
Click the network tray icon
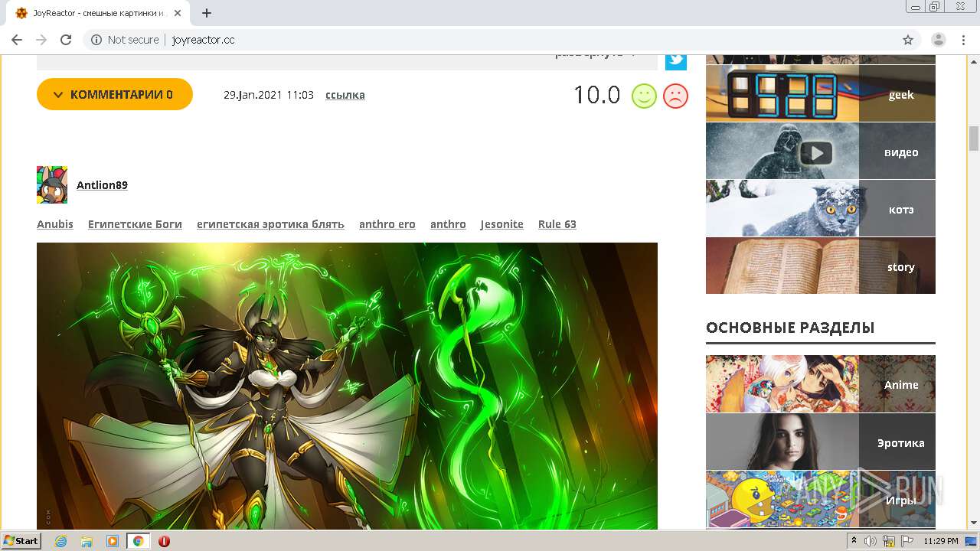pos(889,541)
